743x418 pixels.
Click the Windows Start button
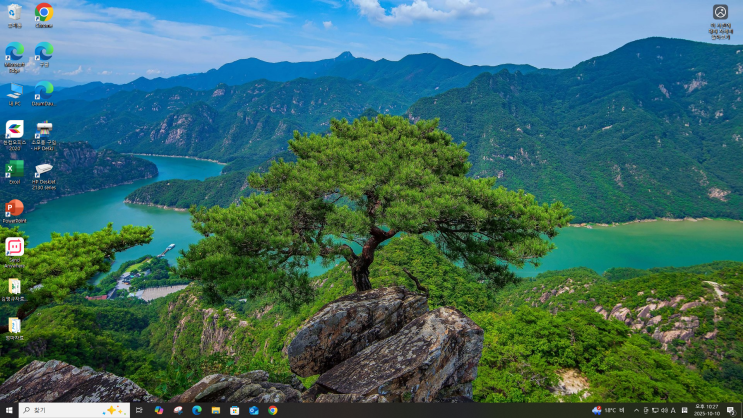(x=9, y=410)
